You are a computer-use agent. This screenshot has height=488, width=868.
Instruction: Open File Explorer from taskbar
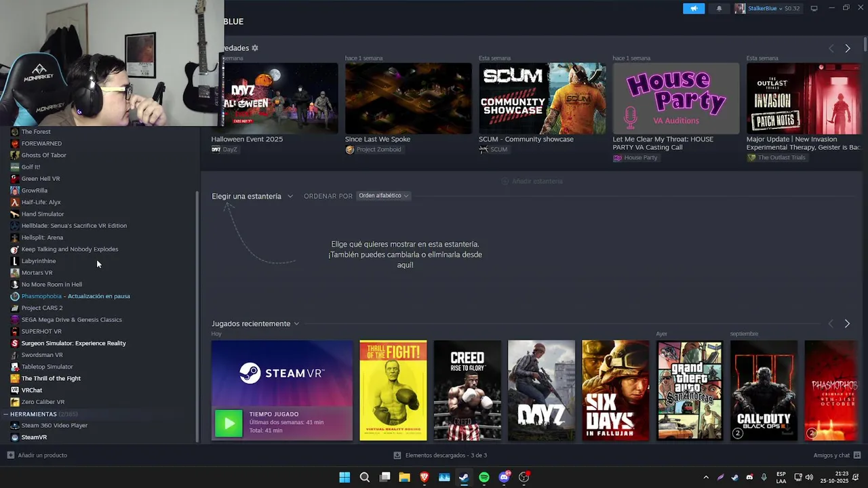[x=404, y=477]
